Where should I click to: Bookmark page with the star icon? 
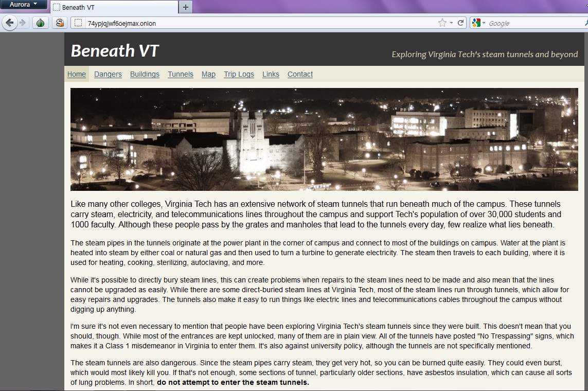click(442, 23)
